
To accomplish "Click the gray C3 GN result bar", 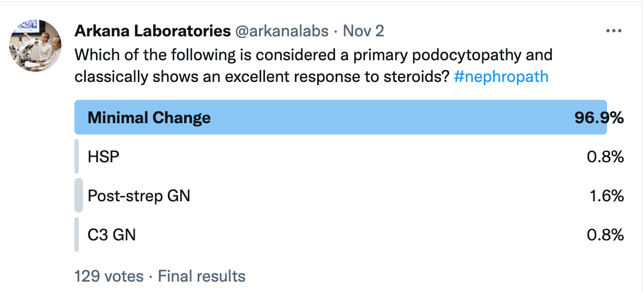I will [x=77, y=234].
